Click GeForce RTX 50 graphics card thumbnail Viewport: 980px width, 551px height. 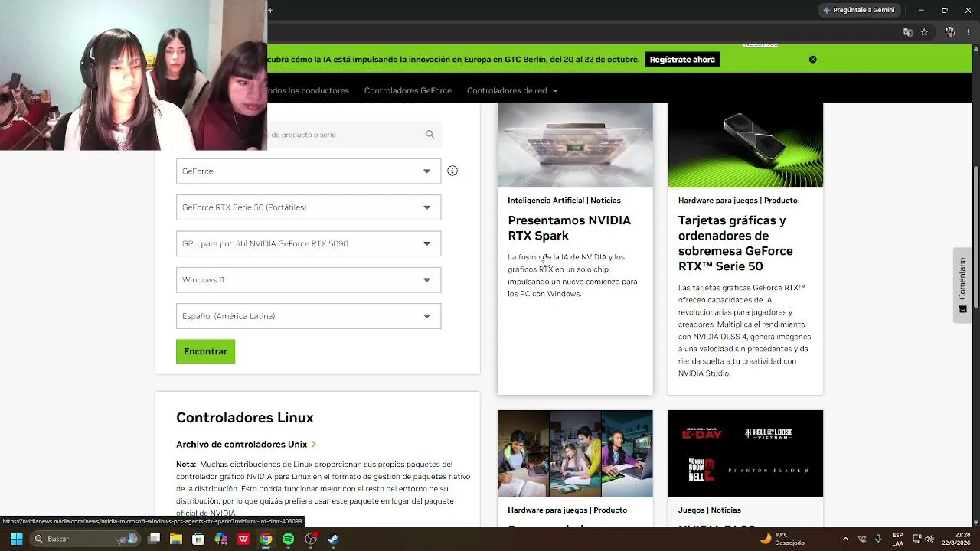[x=746, y=145]
